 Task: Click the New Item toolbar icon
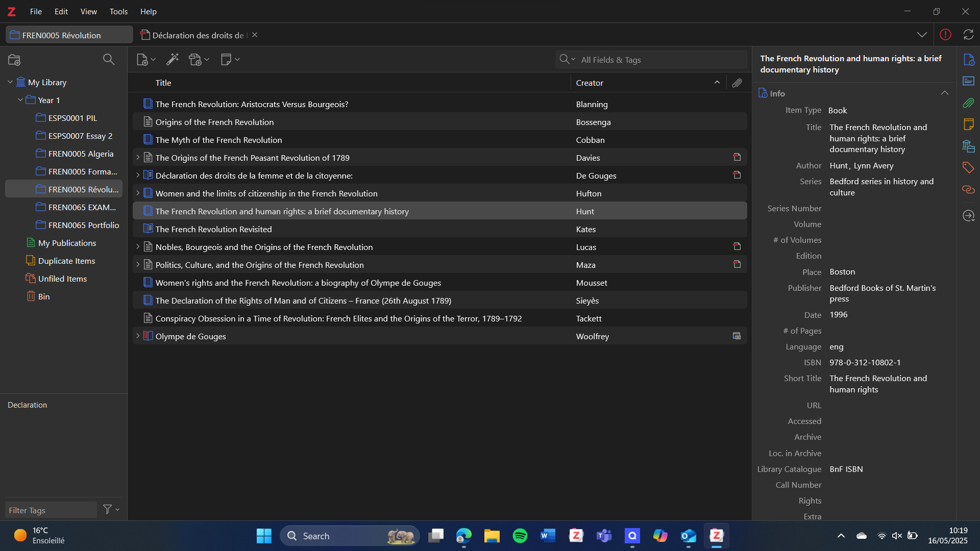142,60
